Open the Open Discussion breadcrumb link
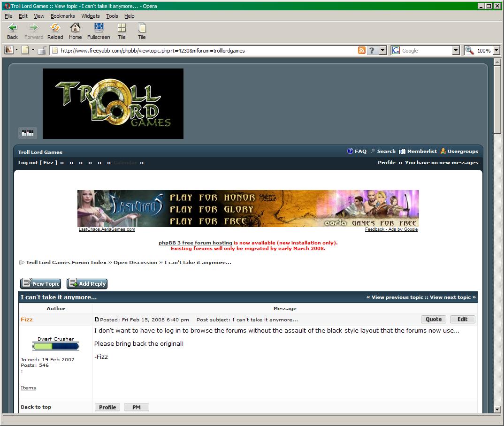This screenshot has width=504, height=426. coord(135,263)
